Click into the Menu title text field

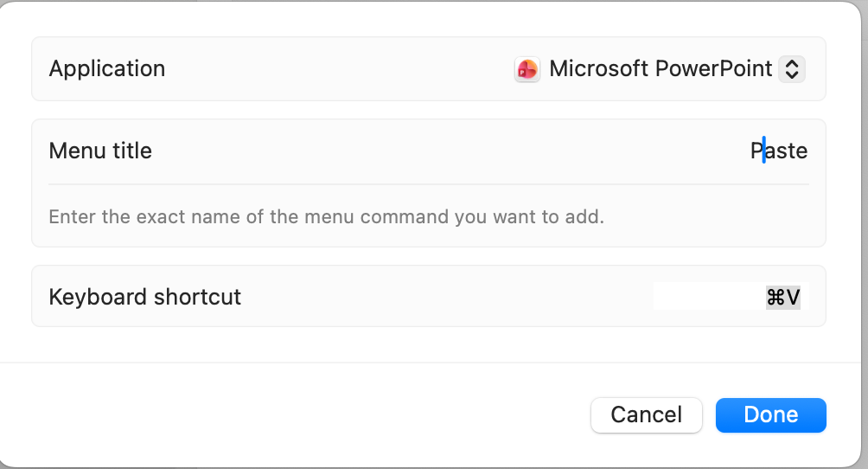778,151
